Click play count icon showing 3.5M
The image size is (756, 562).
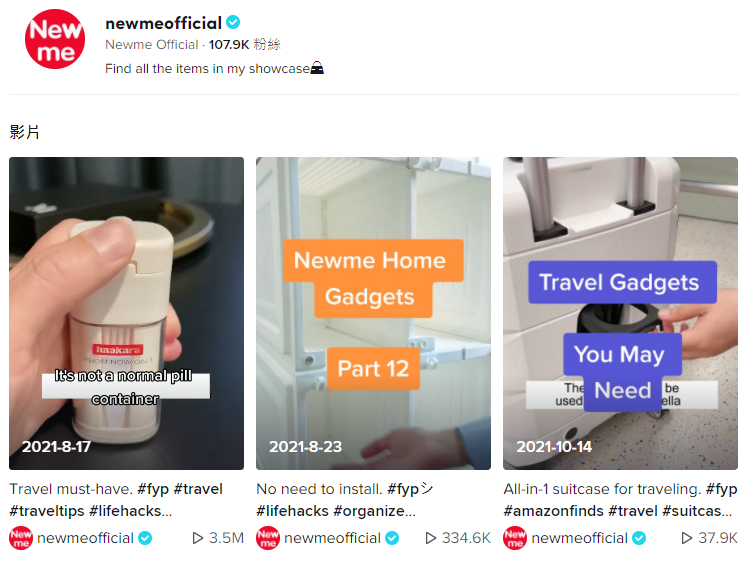click(x=198, y=538)
